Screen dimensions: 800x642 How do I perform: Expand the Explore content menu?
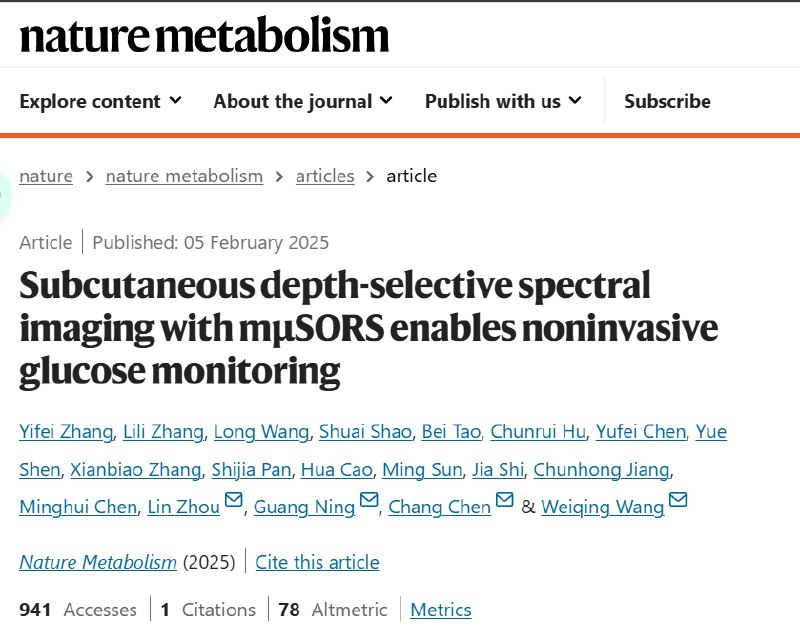100,101
